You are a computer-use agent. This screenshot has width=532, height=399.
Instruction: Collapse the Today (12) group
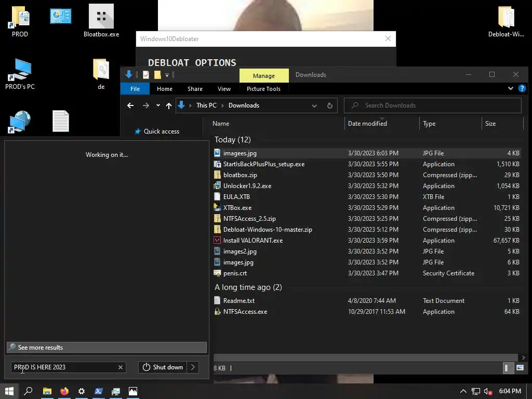pyautogui.click(x=232, y=139)
